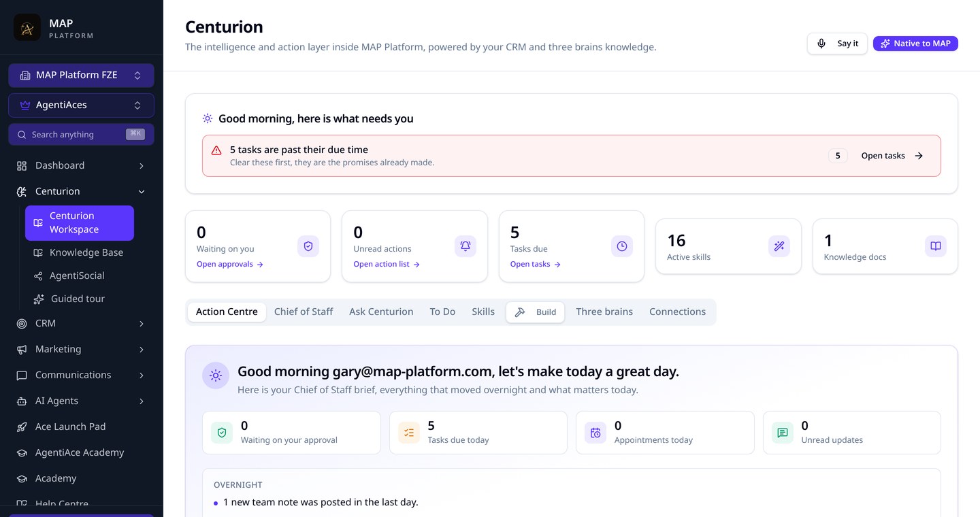Open the MAP Platform FZE organization dropdown
This screenshot has height=517, width=980.
[x=81, y=76]
